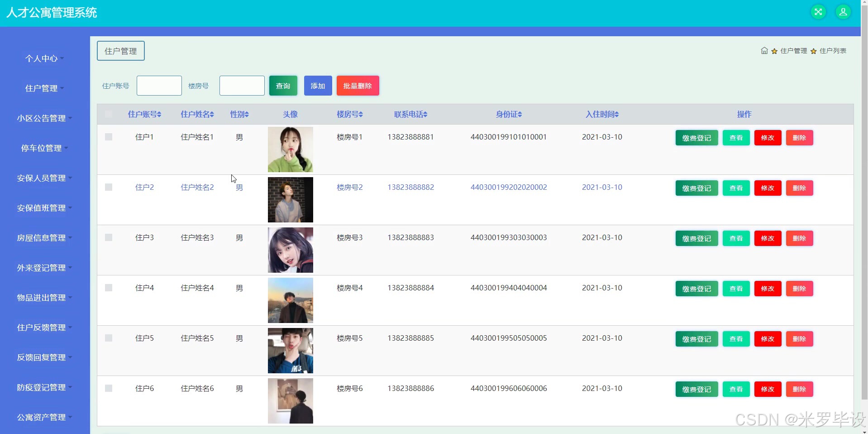Open 公寓资产管理 in the sidebar
The image size is (868, 434).
pos(44,417)
